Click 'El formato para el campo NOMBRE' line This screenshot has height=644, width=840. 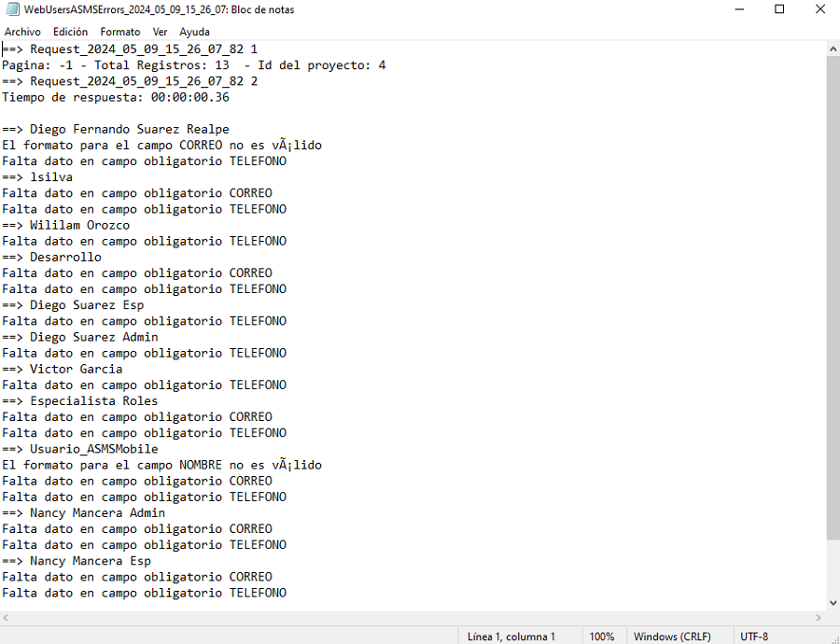point(161,465)
